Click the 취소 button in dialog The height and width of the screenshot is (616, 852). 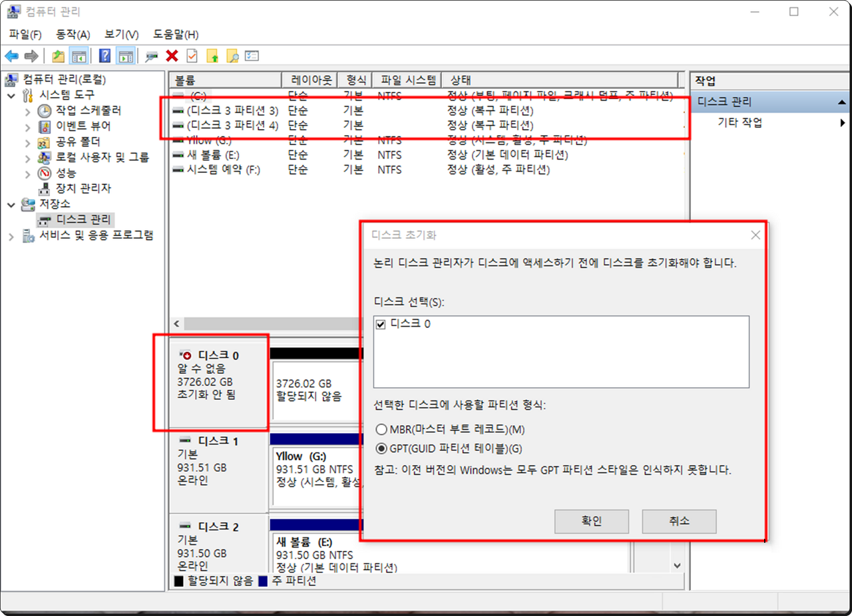pos(678,521)
